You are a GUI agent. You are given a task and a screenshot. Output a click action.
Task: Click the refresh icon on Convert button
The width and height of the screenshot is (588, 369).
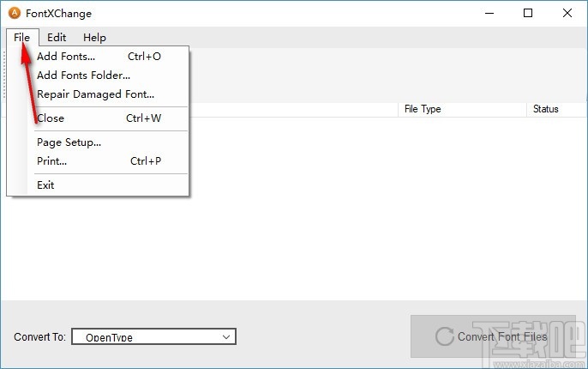pos(443,336)
